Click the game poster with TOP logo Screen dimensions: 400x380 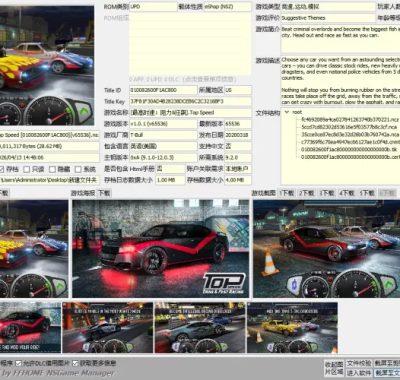click(x=161, y=249)
